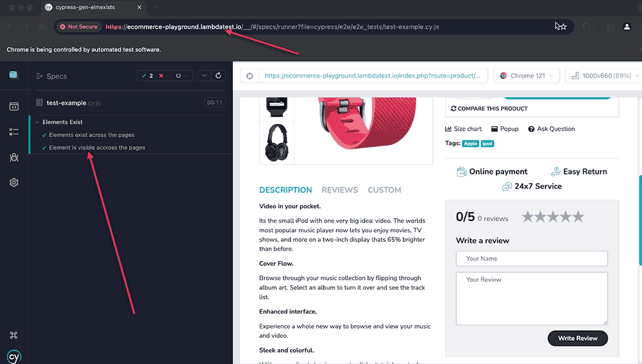Image resolution: width=642 pixels, height=364 pixels.
Task: Select the smartwatch product thumbnail
Action: (x=277, y=107)
